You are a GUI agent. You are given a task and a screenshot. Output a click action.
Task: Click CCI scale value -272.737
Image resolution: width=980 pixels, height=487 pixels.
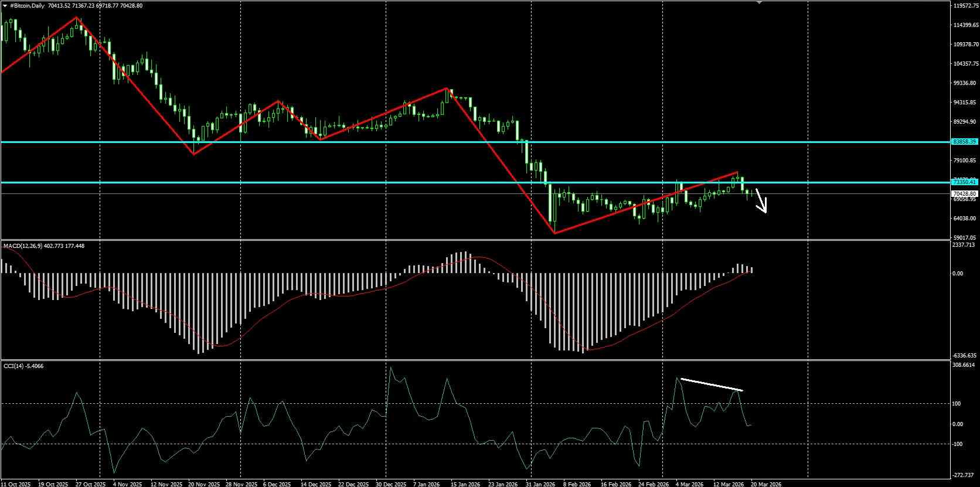click(964, 475)
